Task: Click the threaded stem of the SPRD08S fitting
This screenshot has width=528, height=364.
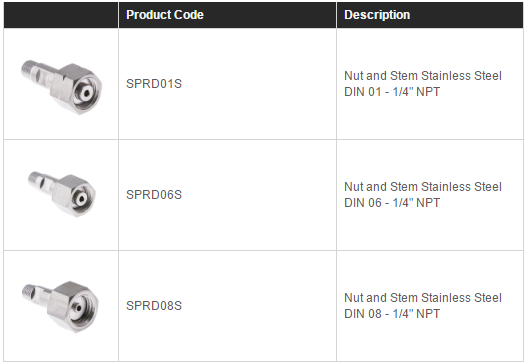Action: (29, 291)
